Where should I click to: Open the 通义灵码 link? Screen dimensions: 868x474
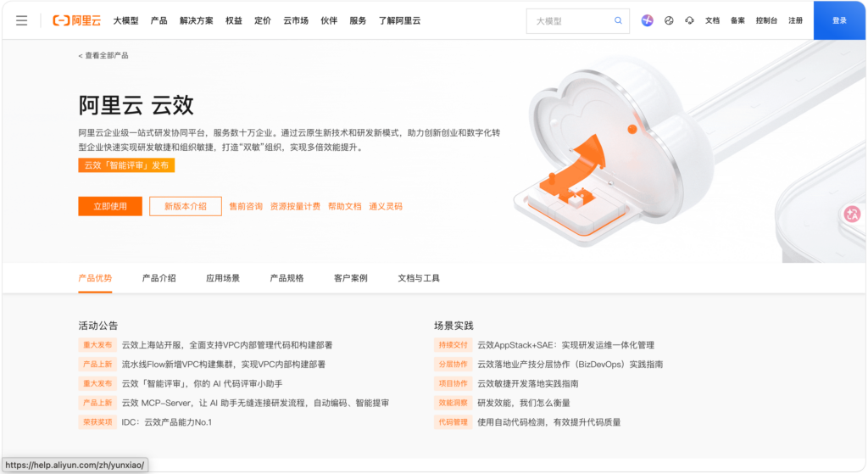(x=386, y=206)
